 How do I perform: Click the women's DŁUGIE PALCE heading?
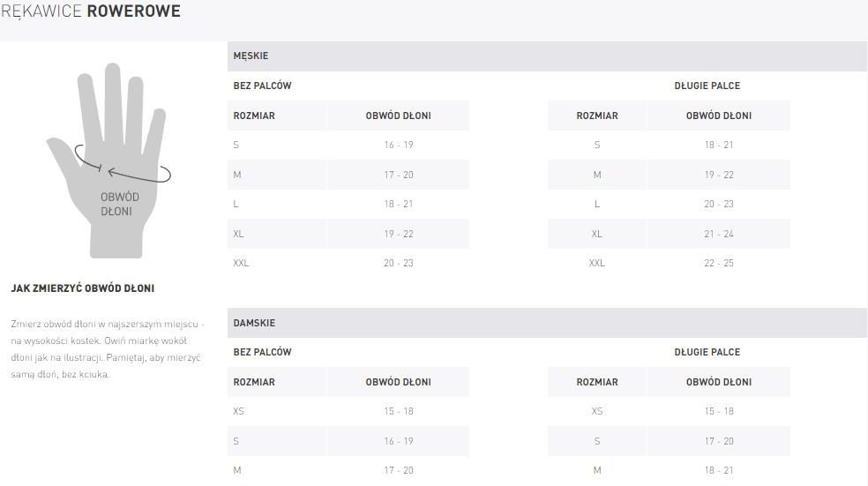click(x=707, y=352)
